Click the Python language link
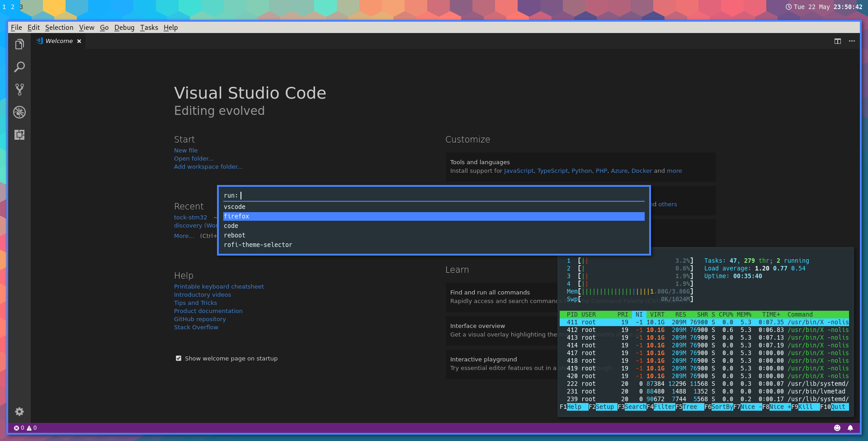Viewport: 868px width, 441px height. tap(582, 171)
